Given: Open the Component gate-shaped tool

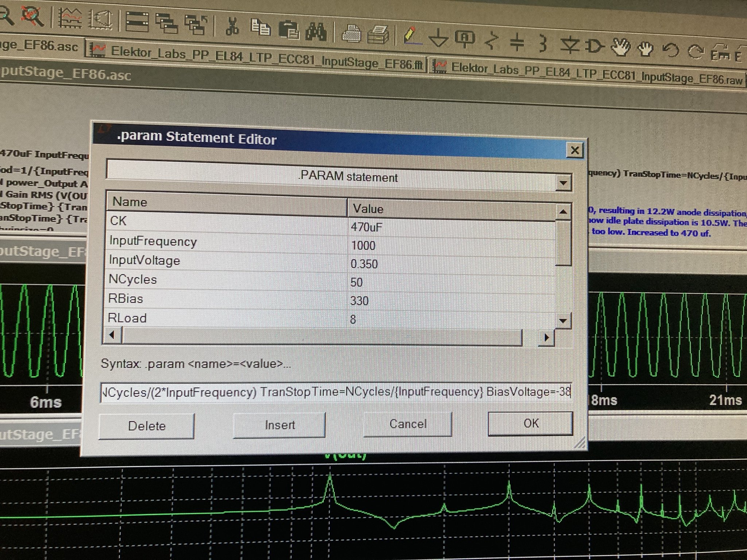Looking at the screenshot, I should pos(595,46).
